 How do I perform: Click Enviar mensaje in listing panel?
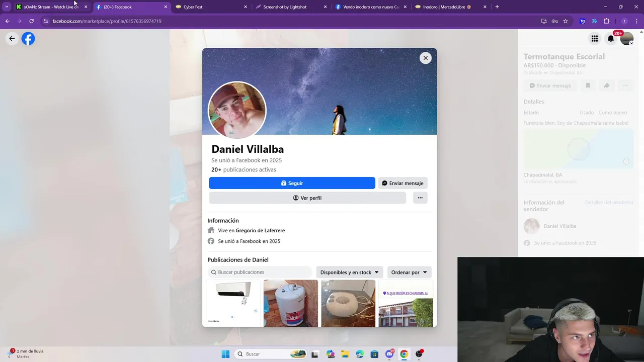[x=550, y=85]
